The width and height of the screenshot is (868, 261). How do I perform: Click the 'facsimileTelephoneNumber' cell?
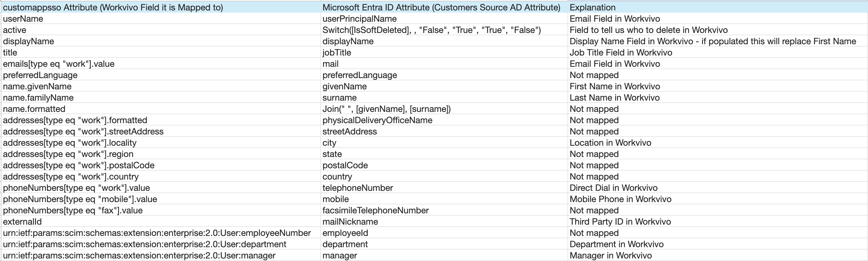click(x=375, y=211)
